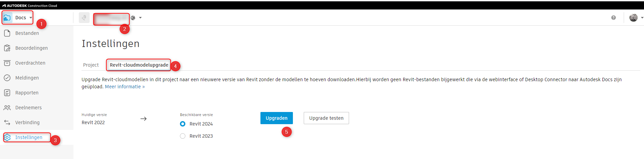Click the Bestanden file icon
Screen dimensions: 644x159
click(7, 33)
